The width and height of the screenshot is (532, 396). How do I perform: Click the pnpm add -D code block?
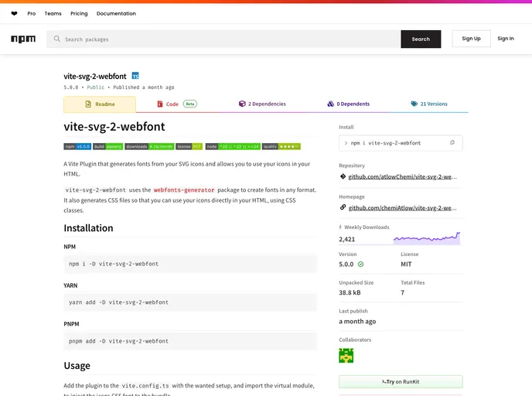pyautogui.click(x=190, y=341)
